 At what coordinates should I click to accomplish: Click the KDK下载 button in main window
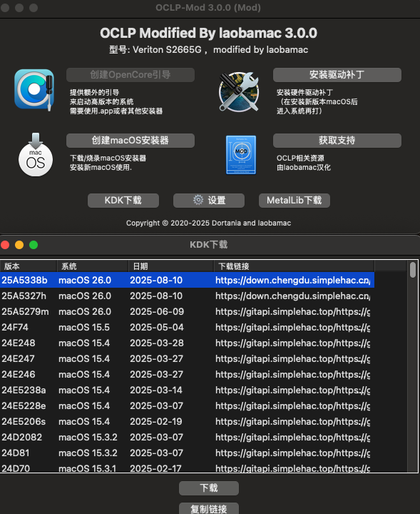(x=123, y=201)
